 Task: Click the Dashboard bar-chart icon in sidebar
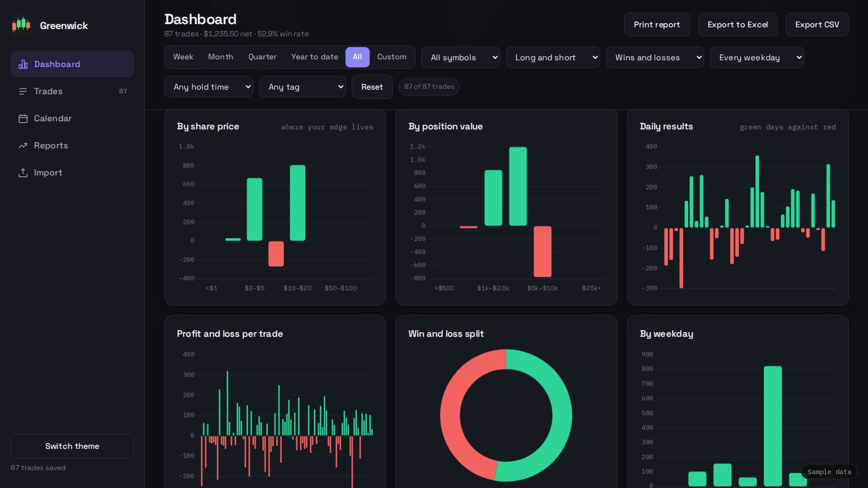click(23, 64)
